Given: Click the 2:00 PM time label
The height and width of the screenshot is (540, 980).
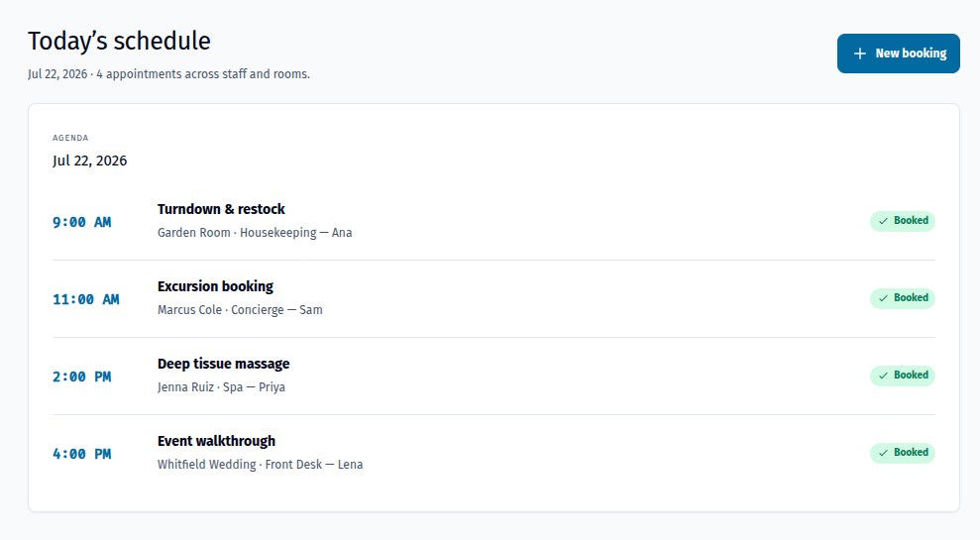Looking at the screenshot, I should click(x=82, y=377).
